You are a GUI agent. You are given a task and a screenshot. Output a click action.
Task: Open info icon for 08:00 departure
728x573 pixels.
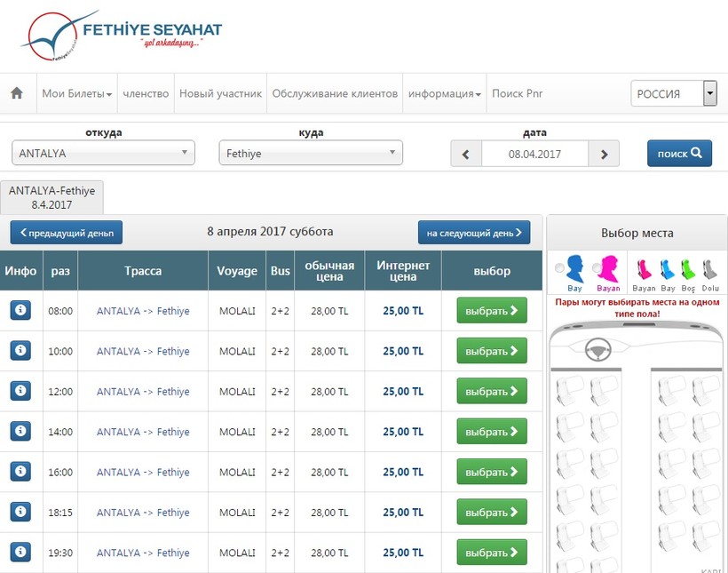[x=20, y=311]
